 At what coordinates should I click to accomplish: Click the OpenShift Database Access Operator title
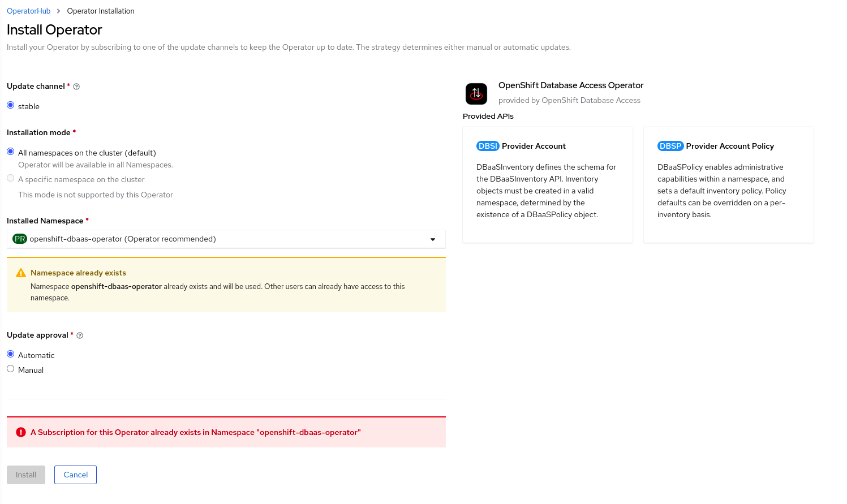pyautogui.click(x=571, y=85)
